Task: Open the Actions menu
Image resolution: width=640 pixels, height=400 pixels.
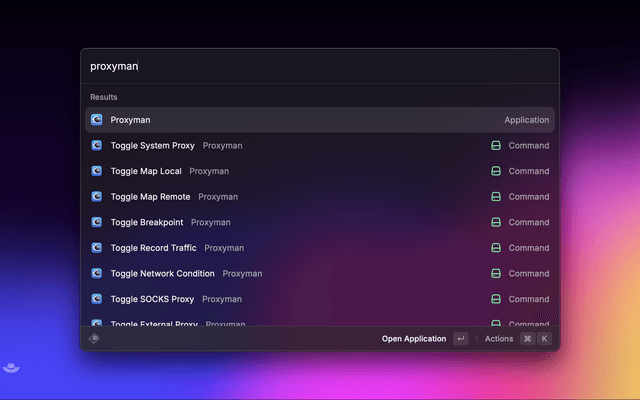Action: pyautogui.click(x=499, y=339)
